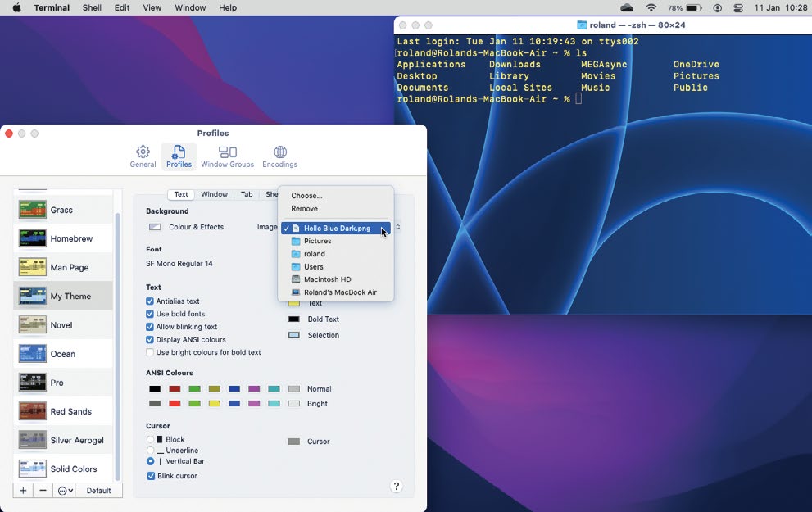The height and width of the screenshot is (512, 812).
Task: Open the General gear toolbar item
Action: [x=143, y=156]
